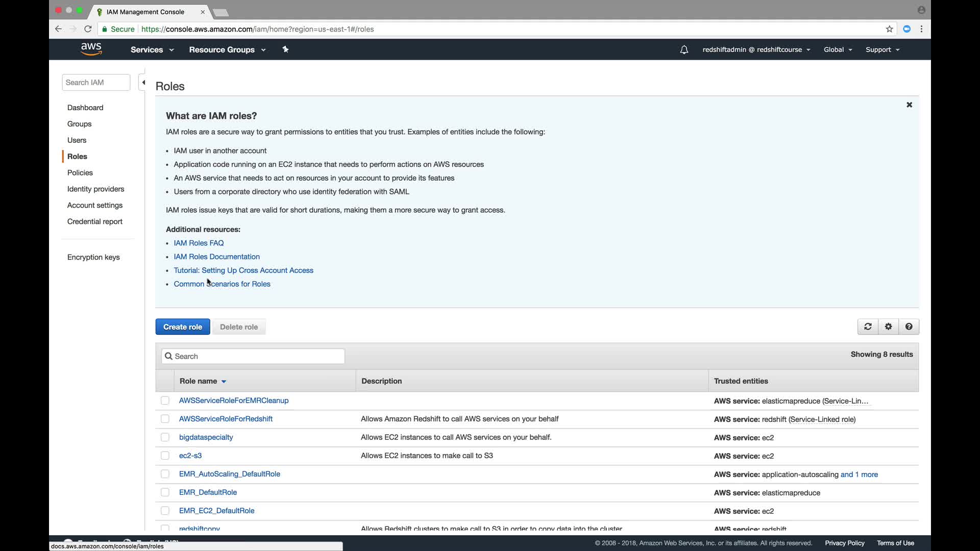Open Users in the sidebar
Screen dimensions: 980x551
(77, 140)
